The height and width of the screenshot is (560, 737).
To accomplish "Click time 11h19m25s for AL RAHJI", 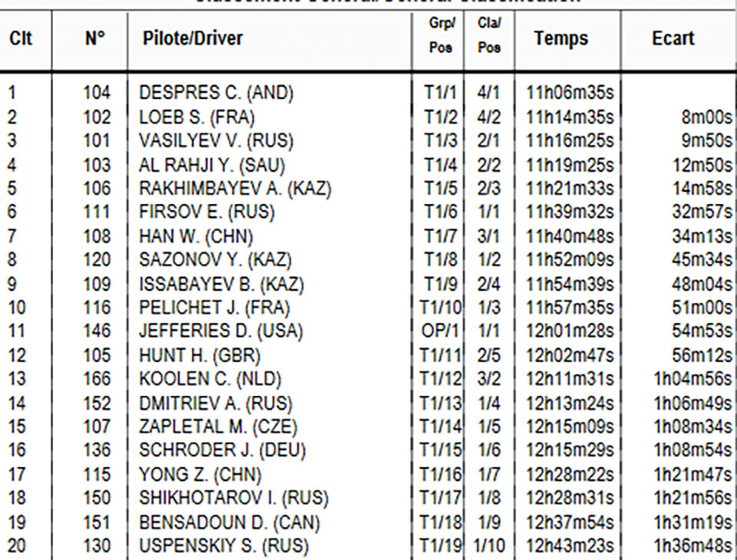I will (x=570, y=165).
